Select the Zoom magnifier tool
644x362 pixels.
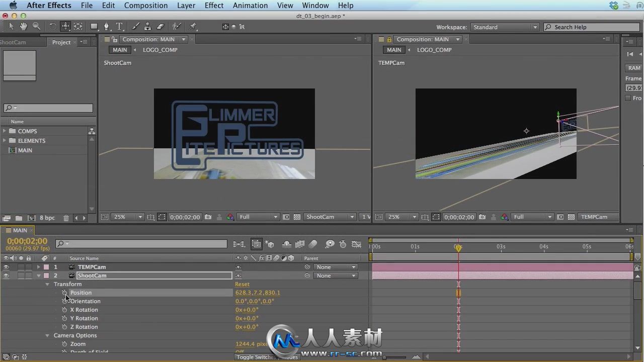click(x=36, y=26)
